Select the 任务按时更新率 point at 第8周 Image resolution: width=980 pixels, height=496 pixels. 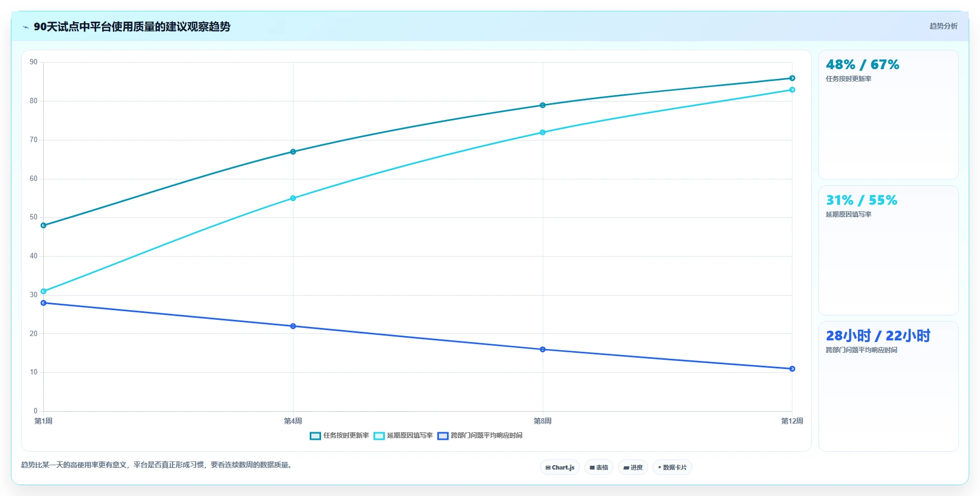coord(543,105)
